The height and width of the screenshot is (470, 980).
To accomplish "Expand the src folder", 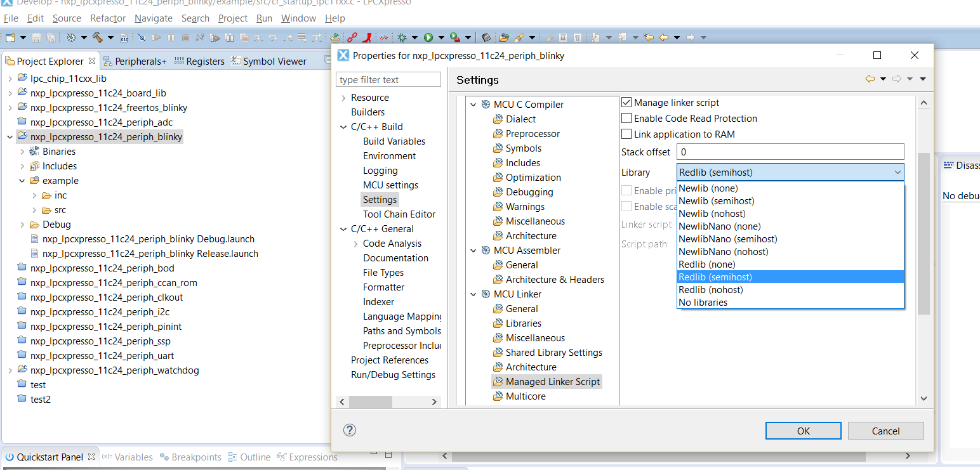I will pyautogui.click(x=35, y=210).
